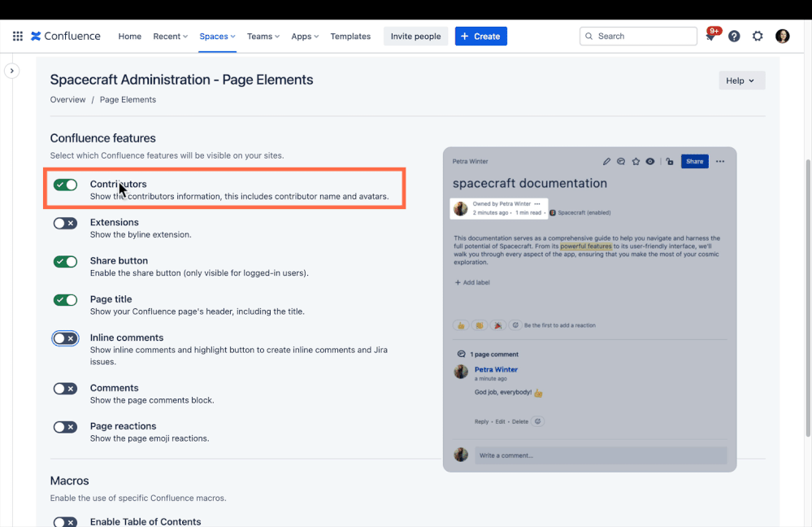Turn on the Page reactions toggle
Image resolution: width=812 pixels, height=527 pixels.
click(x=65, y=426)
